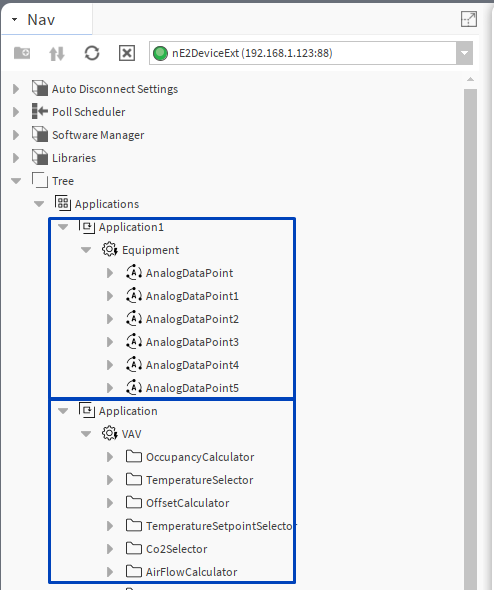This screenshot has height=590, width=494.
Task: Expand the Poll Scheduler node
Action: tap(16, 112)
